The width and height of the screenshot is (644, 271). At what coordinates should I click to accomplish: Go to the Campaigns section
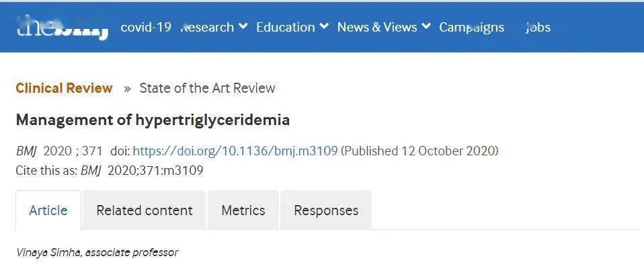[x=471, y=28]
